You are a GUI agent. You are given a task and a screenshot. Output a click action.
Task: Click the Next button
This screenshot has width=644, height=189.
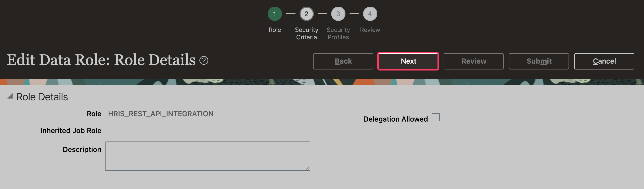tap(408, 61)
